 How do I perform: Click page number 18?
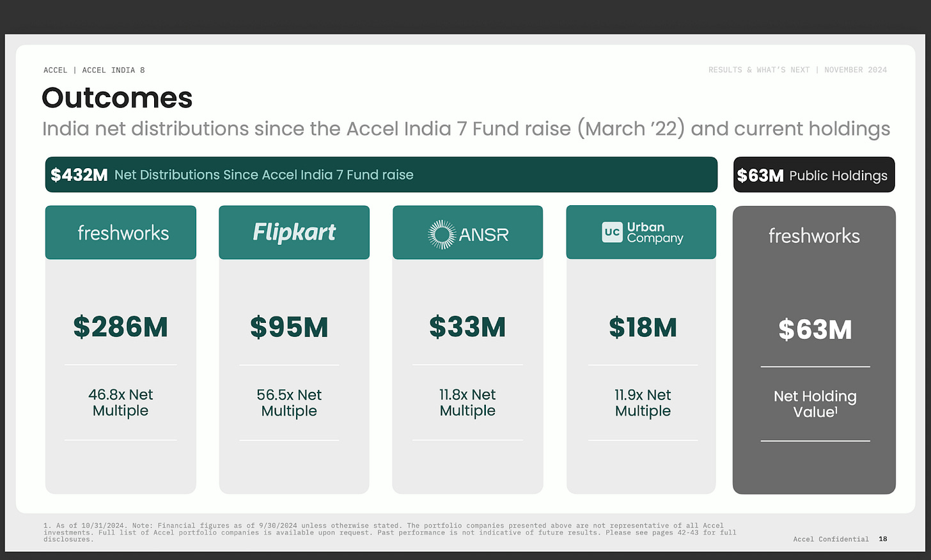(883, 539)
